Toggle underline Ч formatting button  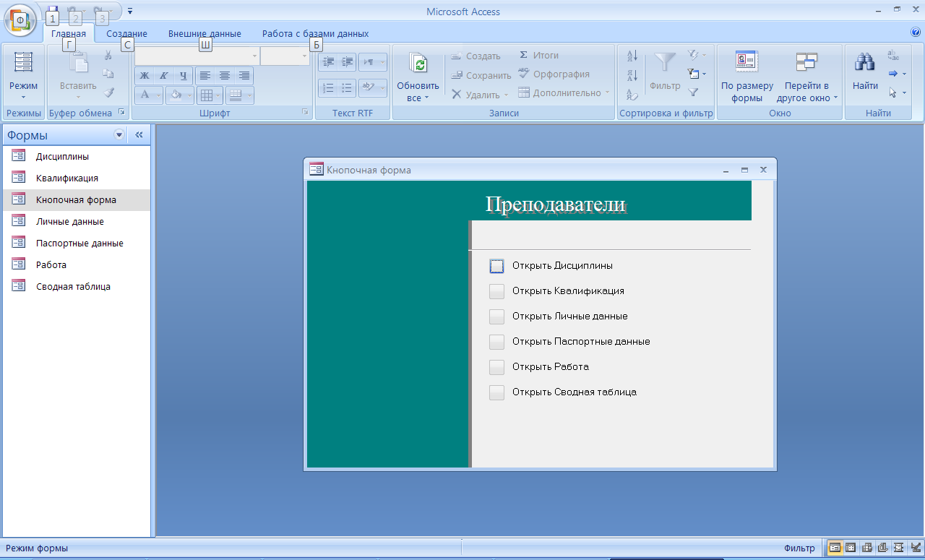coord(183,76)
